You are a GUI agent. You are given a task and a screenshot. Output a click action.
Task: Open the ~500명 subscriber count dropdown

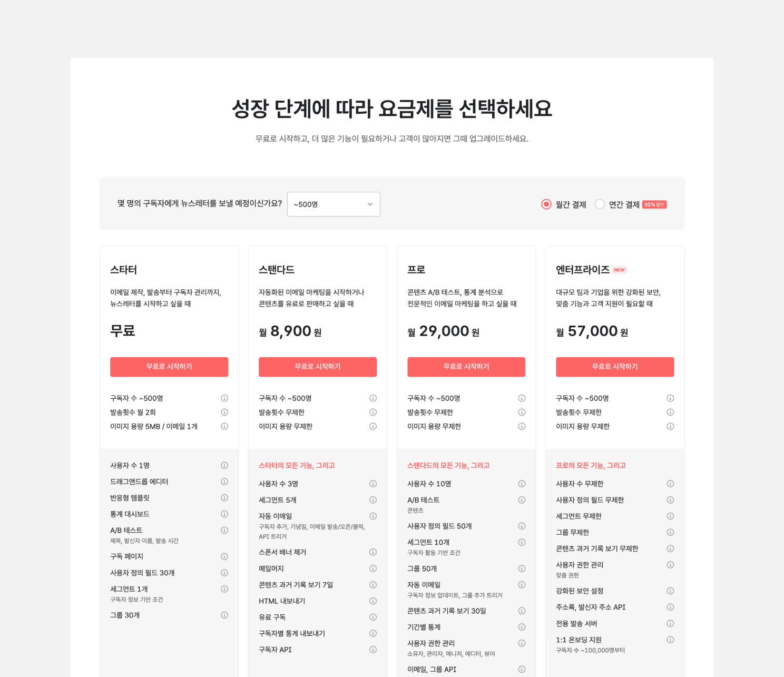pos(334,204)
